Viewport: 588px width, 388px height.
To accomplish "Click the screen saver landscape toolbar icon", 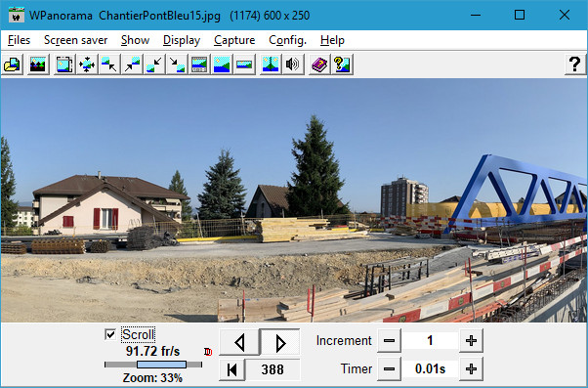I will pyautogui.click(x=38, y=65).
